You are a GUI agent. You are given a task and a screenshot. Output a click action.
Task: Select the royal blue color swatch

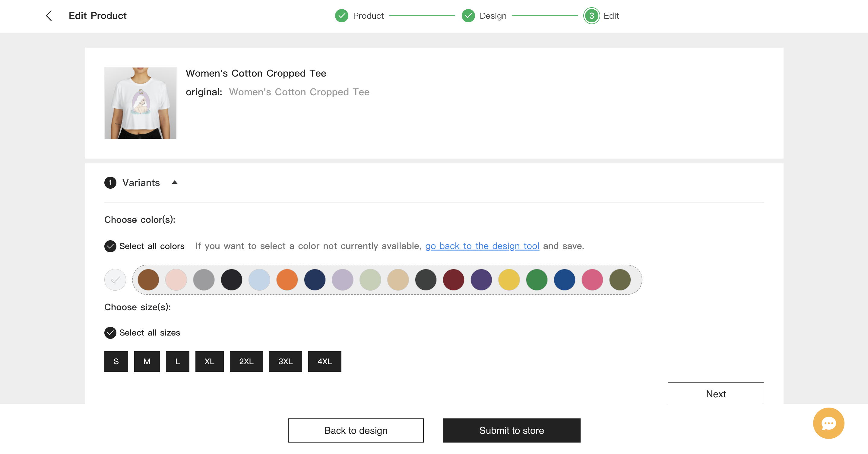[564, 279]
